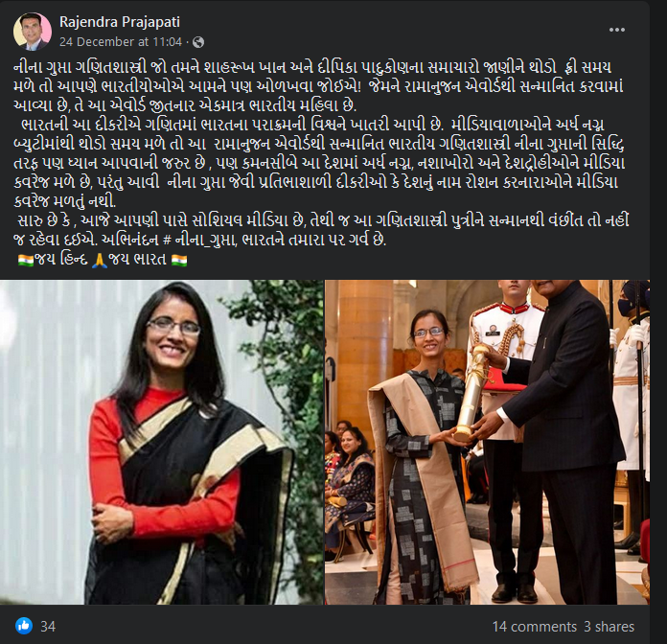View the 34 reactions count
Image resolution: width=667 pixels, height=644 pixels.
pyautogui.click(x=48, y=626)
